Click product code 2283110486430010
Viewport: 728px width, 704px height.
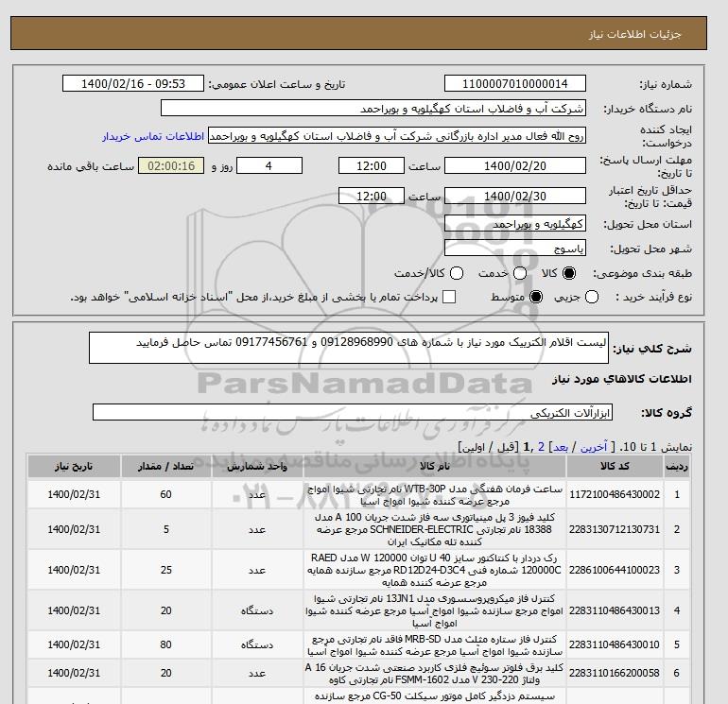coord(615,644)
